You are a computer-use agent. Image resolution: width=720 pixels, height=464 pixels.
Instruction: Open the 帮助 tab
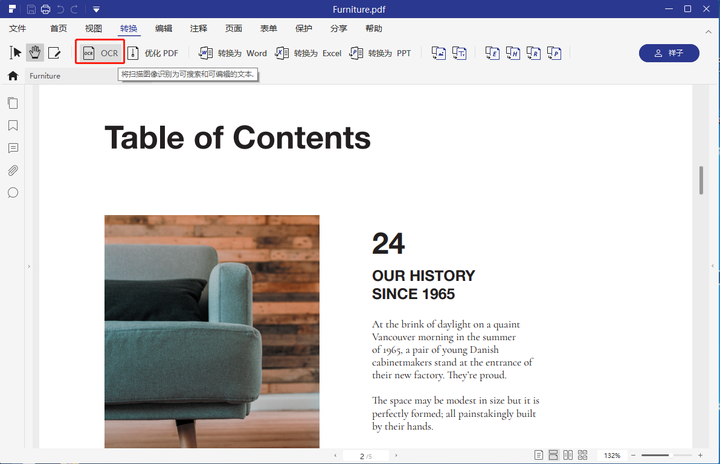374,28
